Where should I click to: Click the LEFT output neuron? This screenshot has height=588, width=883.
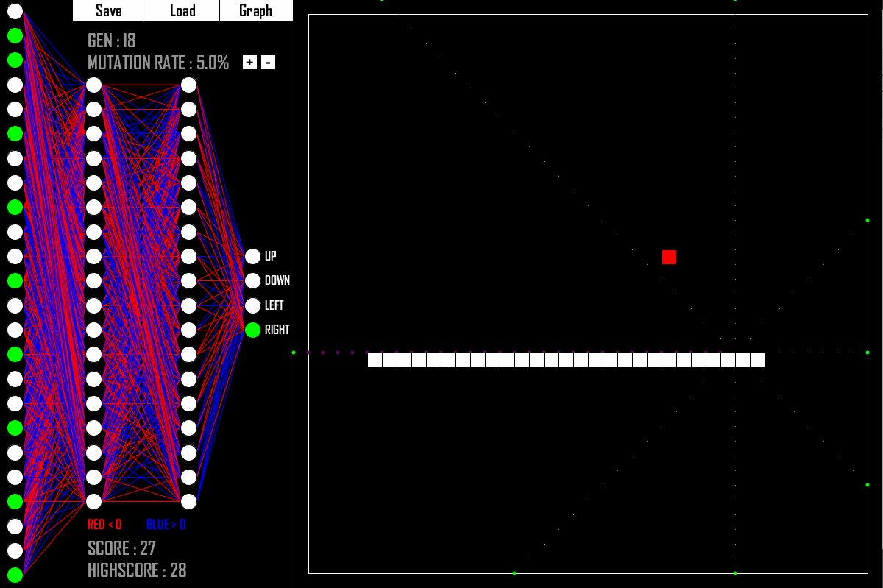(254, 305)
